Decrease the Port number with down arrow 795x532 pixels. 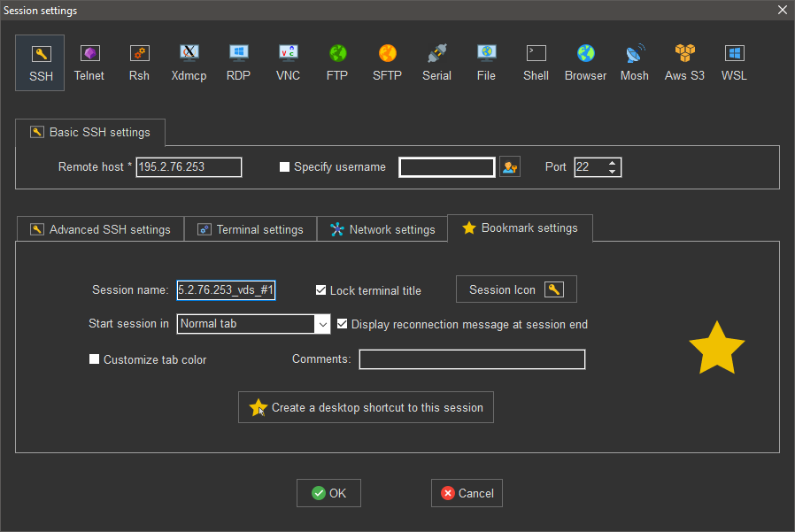coord(613,172)
